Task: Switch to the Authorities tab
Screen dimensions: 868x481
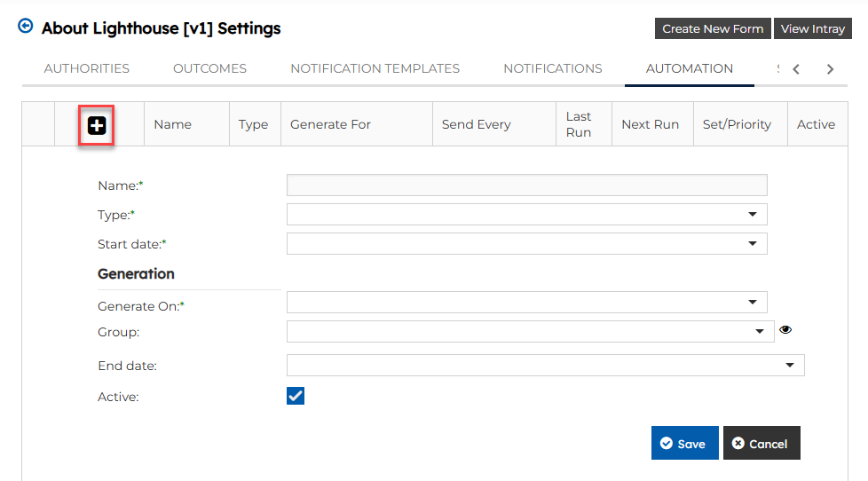Action: [87, 68]
